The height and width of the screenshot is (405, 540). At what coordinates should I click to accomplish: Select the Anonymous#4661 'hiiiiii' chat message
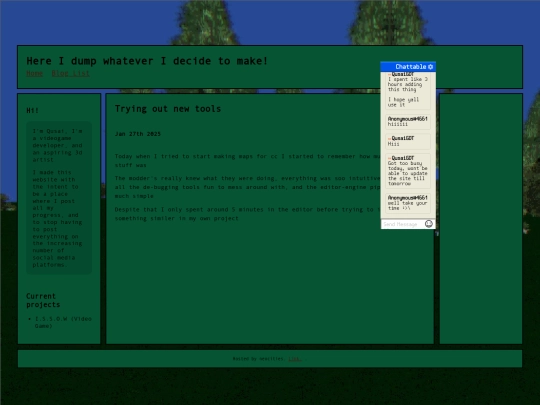pyautogui.click(x=408, y=122)
